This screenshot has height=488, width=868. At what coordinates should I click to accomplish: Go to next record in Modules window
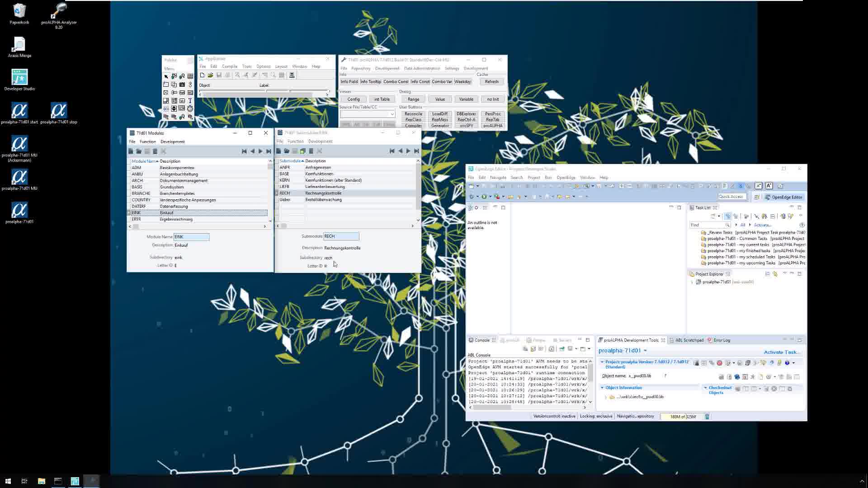[x=260, y=151]
